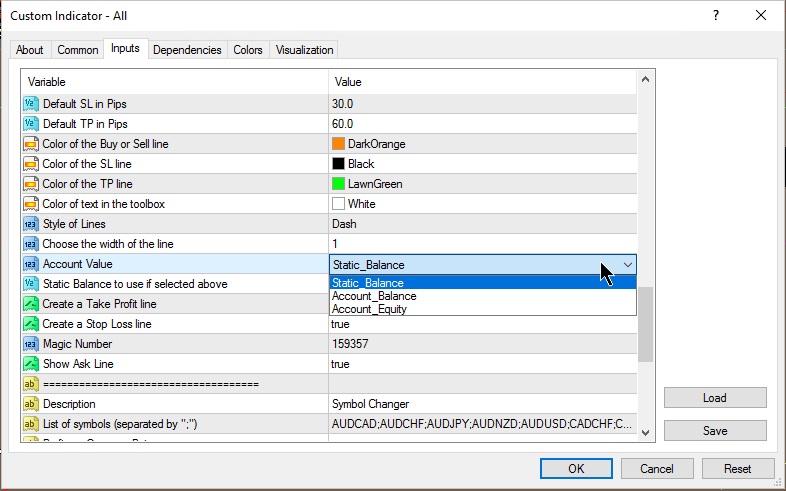
Task: Select the Inputs tab
Action: tap(125, 49)
